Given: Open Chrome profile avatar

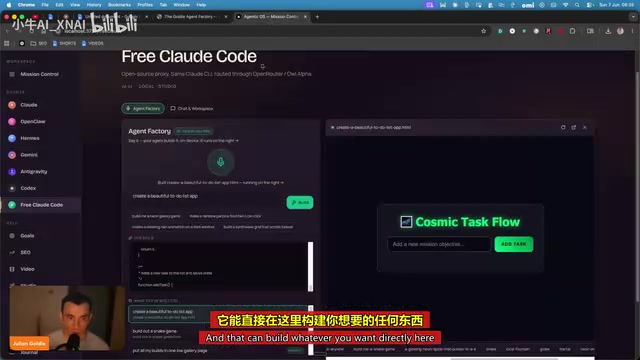Looking at the screenshot, I should pos(620,31).
